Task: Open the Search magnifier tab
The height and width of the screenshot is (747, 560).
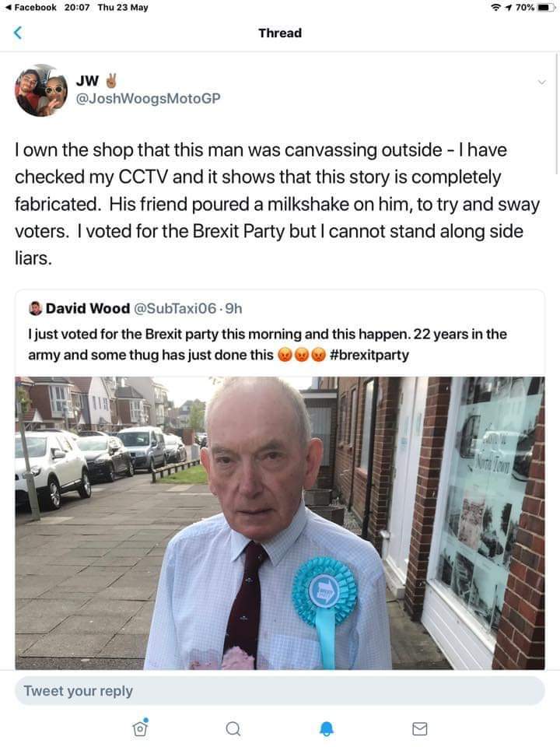Action: (233, 728)
